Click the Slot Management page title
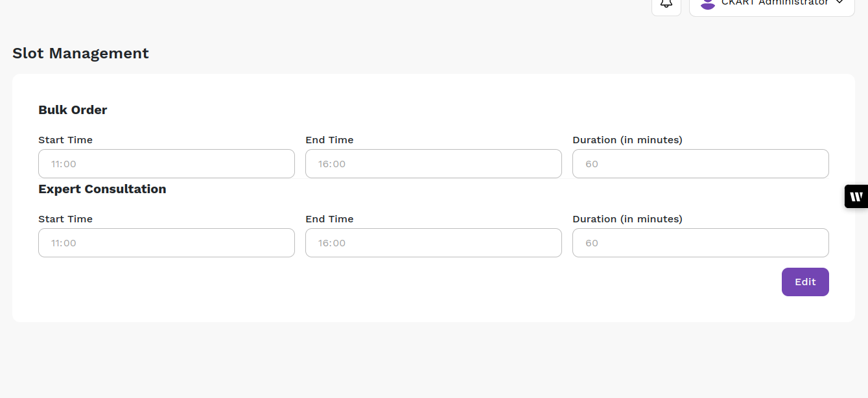This screenshot has height=398, width=868. [x=80, y=53]
